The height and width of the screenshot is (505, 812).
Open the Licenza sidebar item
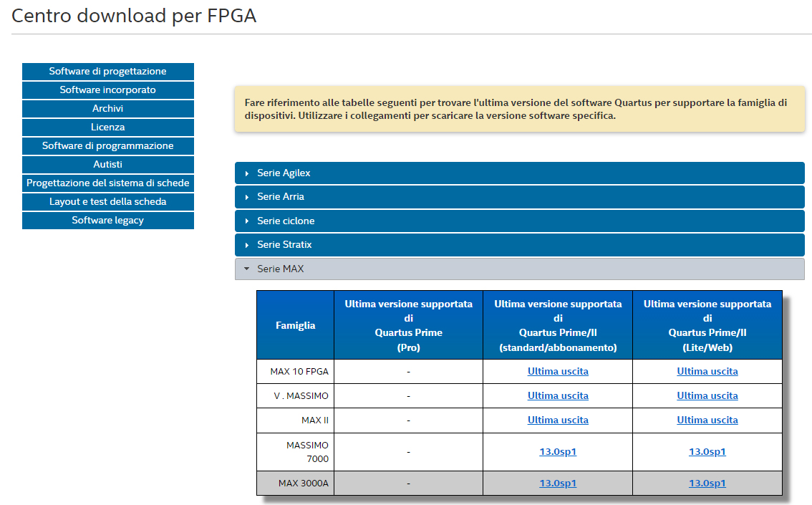point(108,128)
